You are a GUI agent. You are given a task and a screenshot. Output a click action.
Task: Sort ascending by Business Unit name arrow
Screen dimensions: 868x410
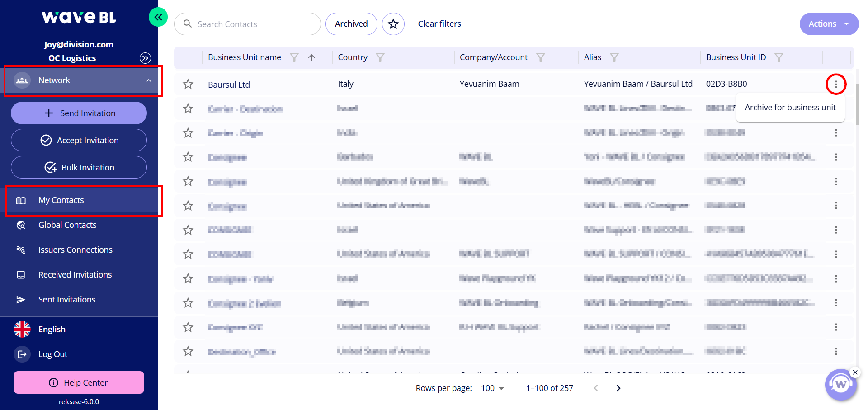pos(311,57)
